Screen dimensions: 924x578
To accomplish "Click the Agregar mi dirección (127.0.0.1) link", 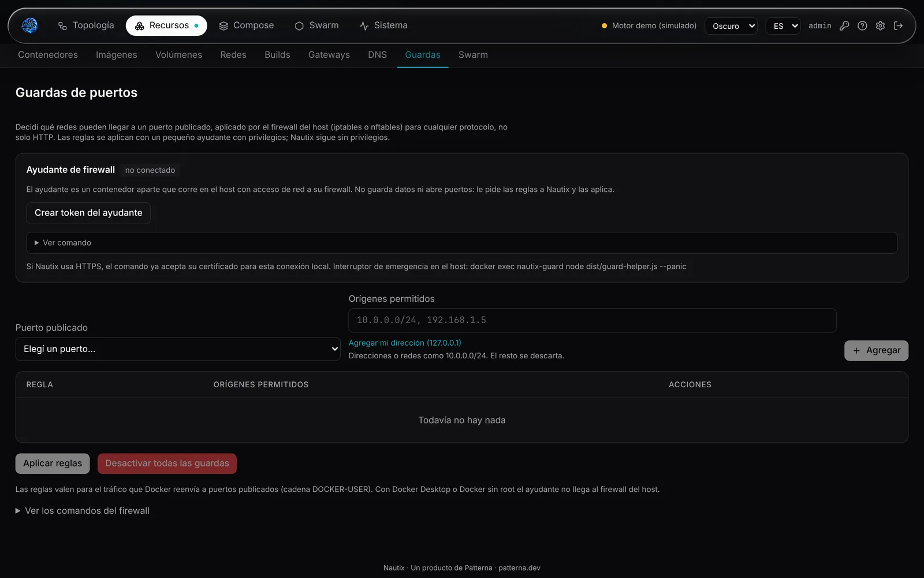I will pos(405,343).
